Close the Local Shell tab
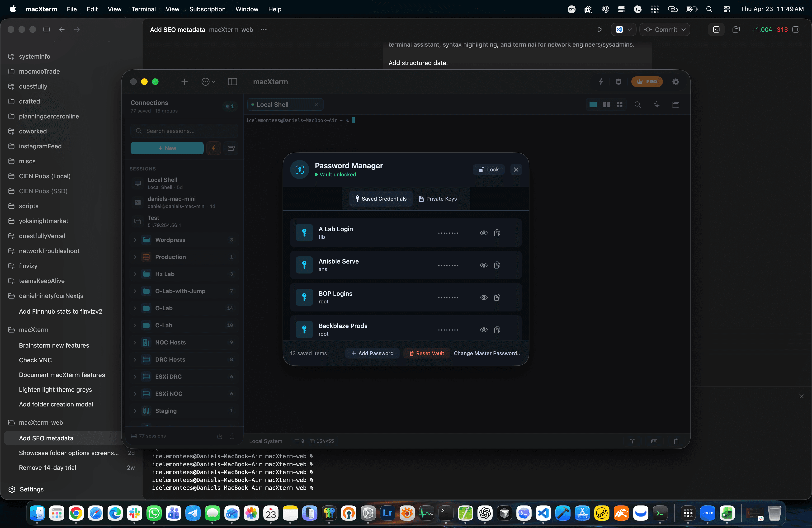 click(316, 104)
